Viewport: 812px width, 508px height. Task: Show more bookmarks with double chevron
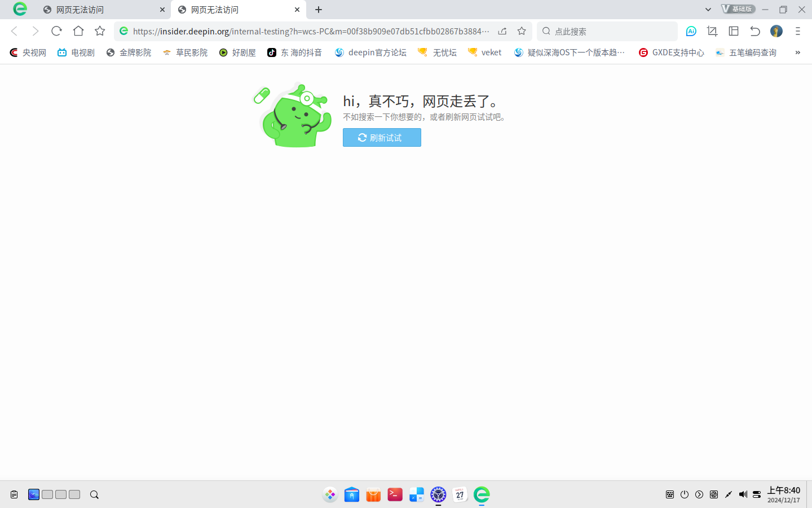pos(797,52)
